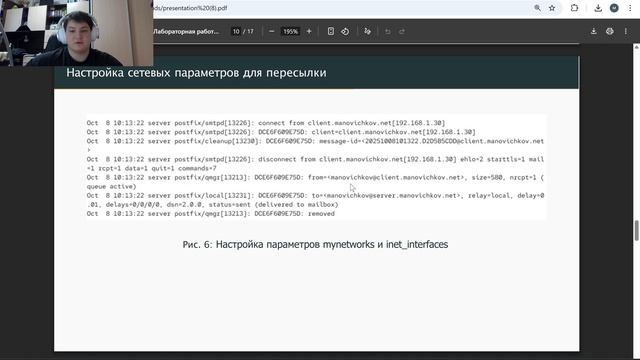Click the undo arrow in PDF toolbar
Viewport: 640px width, 360px height.
click(x=388, y=31)
